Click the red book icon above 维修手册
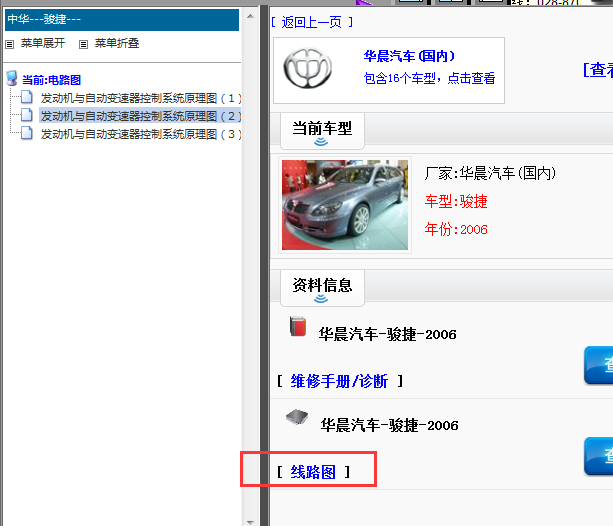Screen dimensions: 613x526 pos(298,327)
